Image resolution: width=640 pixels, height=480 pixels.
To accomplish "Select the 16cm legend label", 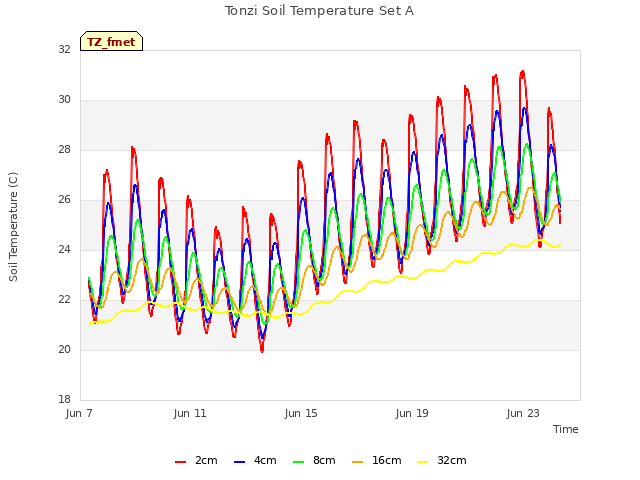I will tap(387, 460).
